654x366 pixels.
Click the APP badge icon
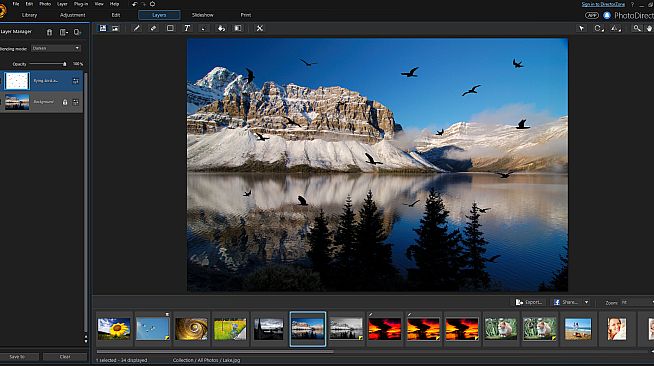[592, 15]
